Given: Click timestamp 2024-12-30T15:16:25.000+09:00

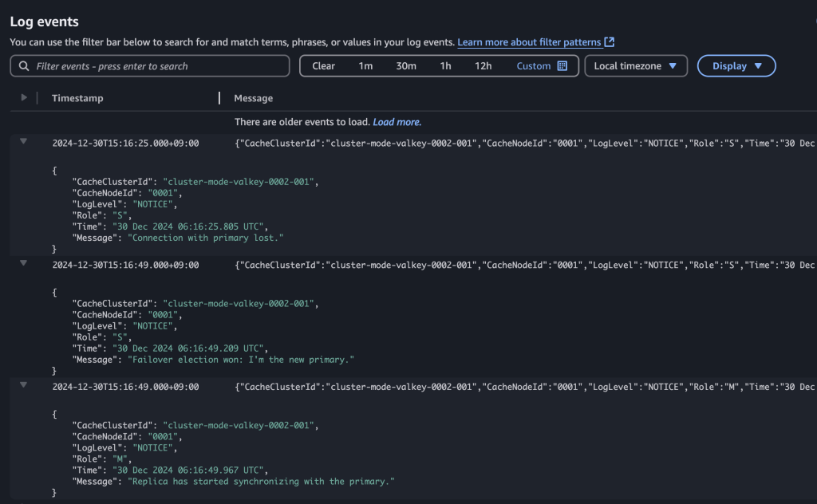Looking at the screenshot, I should 125,144.
